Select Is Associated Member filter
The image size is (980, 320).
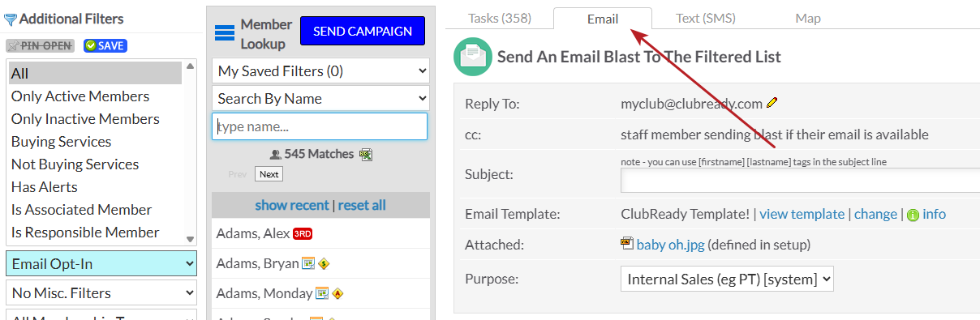[96, 209]
